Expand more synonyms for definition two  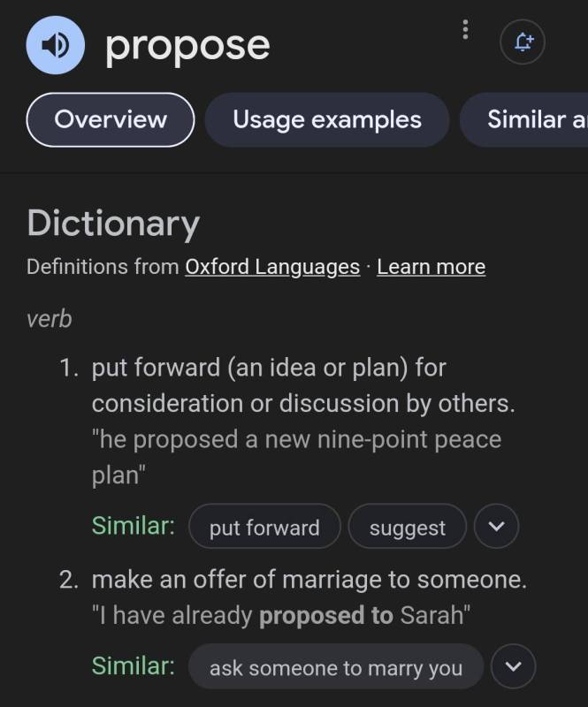tap(514, 666)
